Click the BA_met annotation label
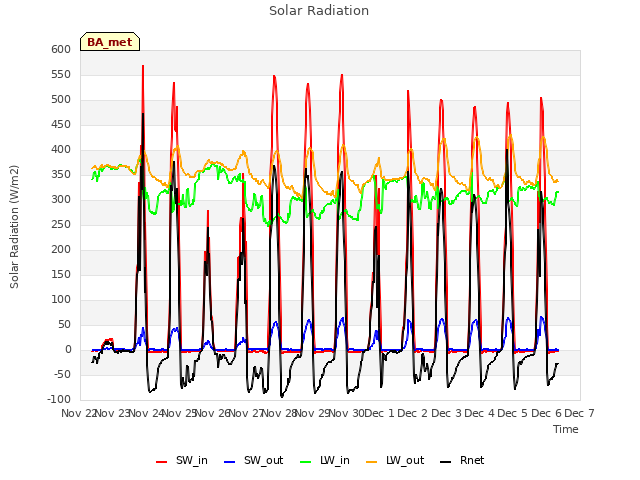 tap(110, 42)
